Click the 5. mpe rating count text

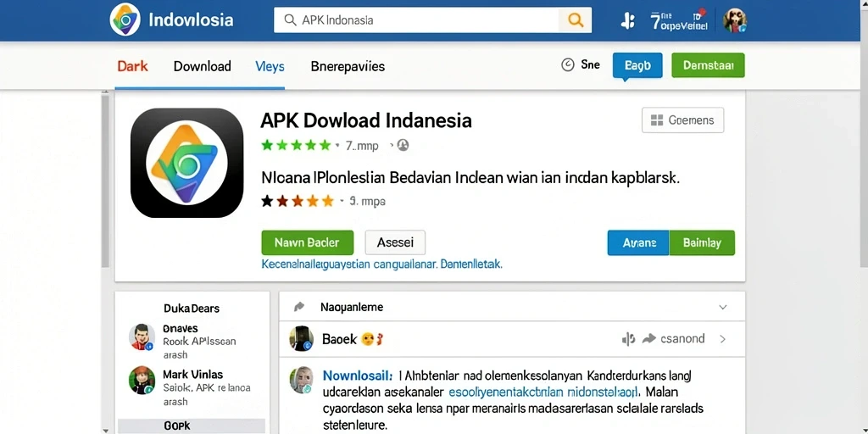(x=368, y=202)
